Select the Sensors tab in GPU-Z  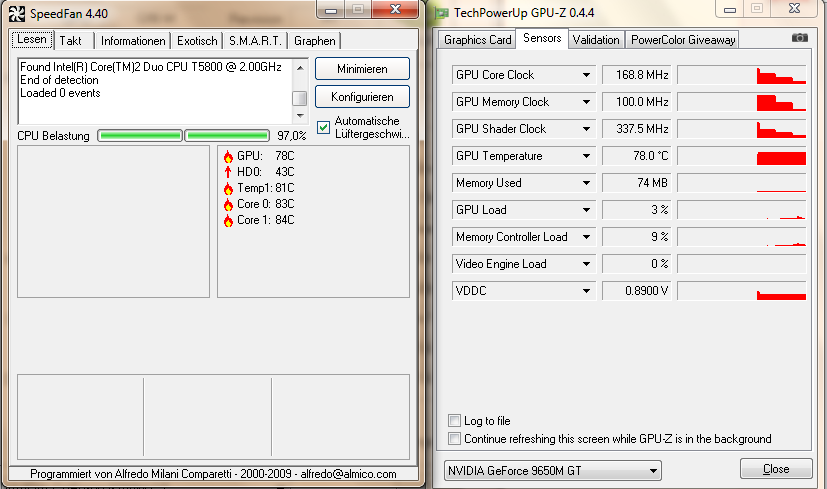pyautogui.click(x=542, y=38)
